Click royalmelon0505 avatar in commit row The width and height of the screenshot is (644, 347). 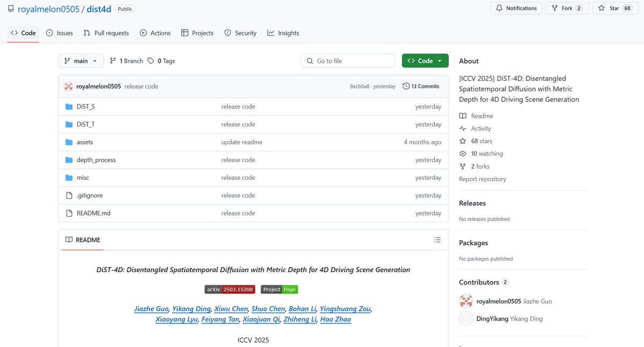68,86
